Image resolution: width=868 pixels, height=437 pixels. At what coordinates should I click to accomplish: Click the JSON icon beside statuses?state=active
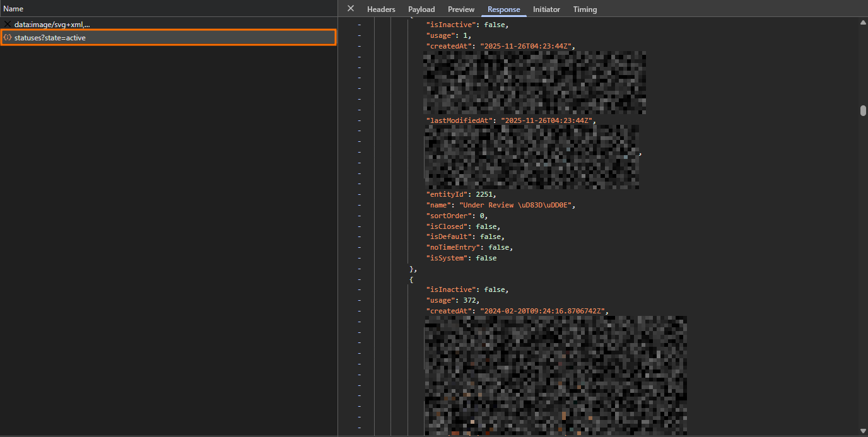point(8,38)
